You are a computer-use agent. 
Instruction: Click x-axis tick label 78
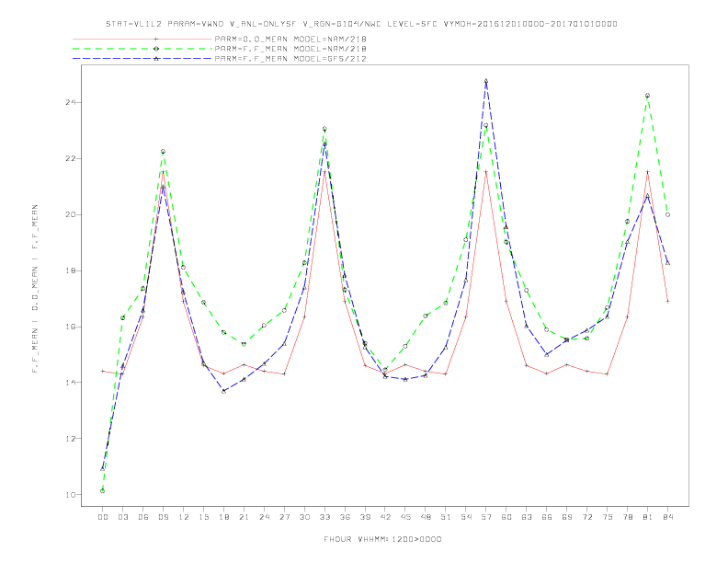coord(627,517)
